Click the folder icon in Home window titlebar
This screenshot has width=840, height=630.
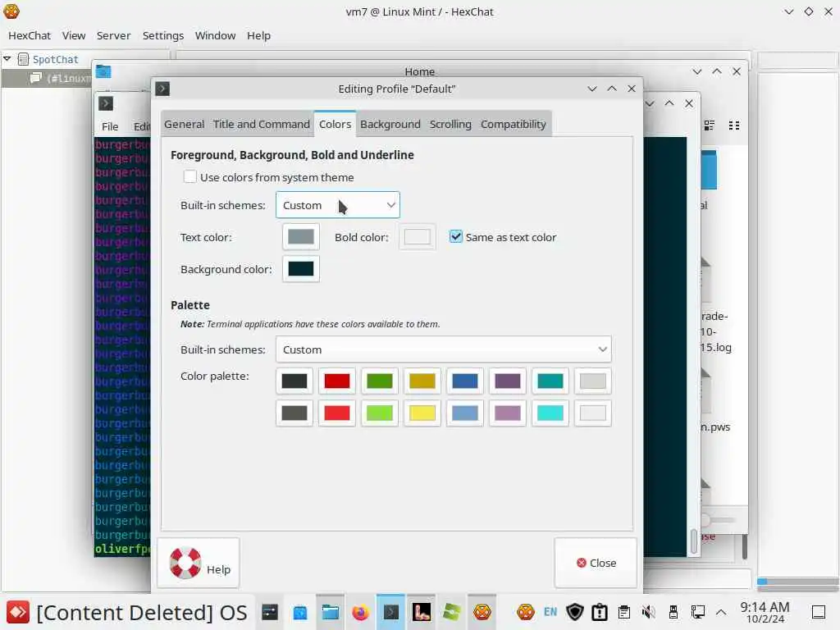click(103, 71)
